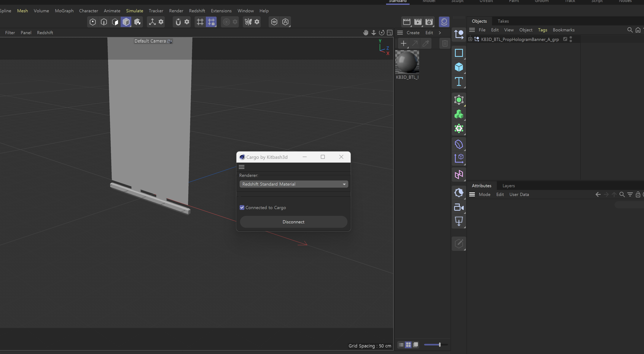Click the material manager trash icon
This screenshot has width=644, height=354.
pyautogui.click(x=445, y=44)
